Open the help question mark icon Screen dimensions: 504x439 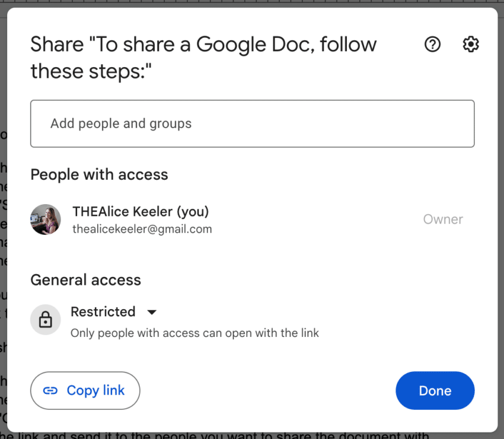pyautogui.click(x=432, y=44)
